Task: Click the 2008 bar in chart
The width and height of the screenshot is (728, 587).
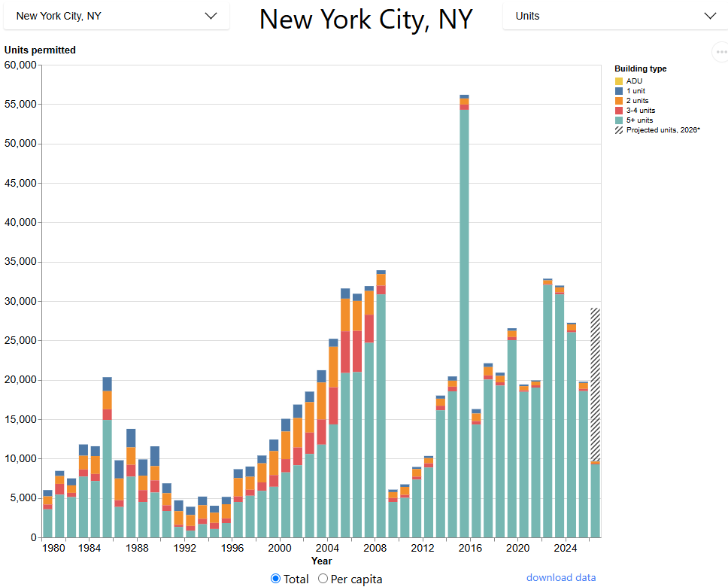Action: (381, 403)
